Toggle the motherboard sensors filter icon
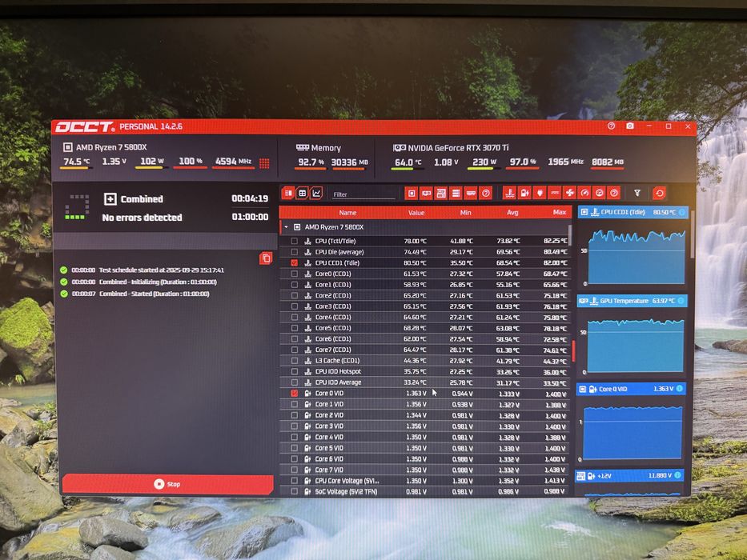Screen dimensions: 747x560 (441, 194)
